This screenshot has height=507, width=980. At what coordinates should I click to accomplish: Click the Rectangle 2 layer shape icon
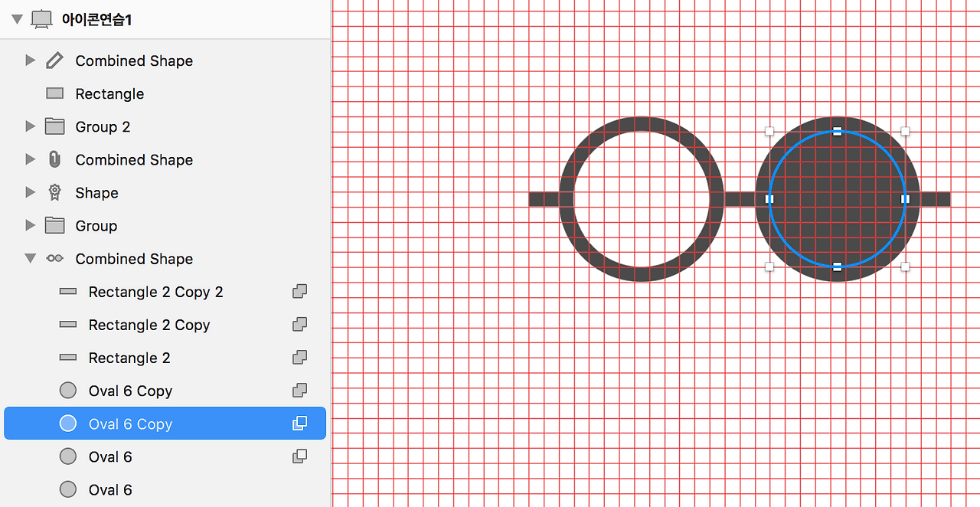pos(68,357)
